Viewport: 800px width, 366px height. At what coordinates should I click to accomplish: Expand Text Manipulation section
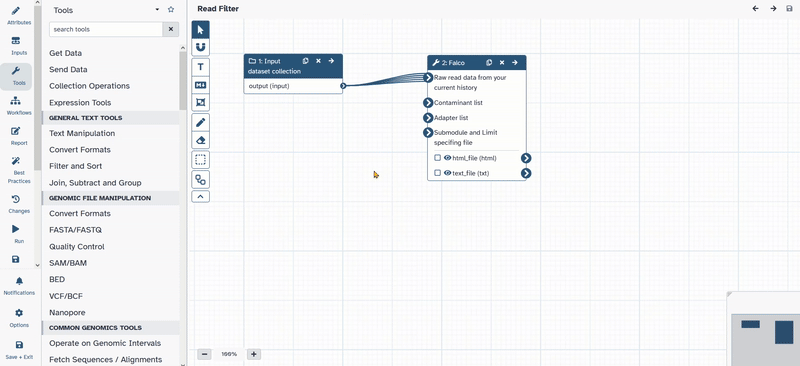point(82,133)
